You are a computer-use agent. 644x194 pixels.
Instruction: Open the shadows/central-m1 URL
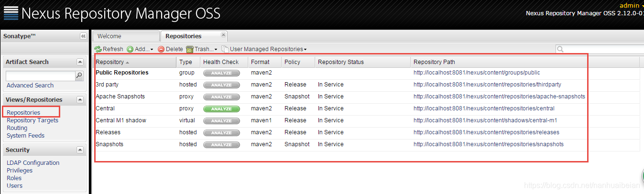485,121
